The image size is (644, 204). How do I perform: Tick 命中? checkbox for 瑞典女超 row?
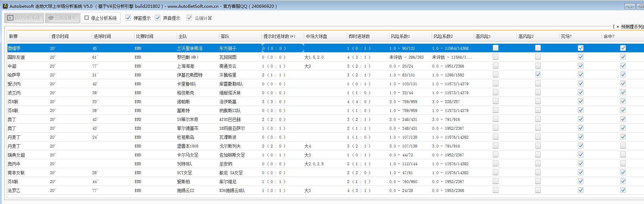point(623,155)
